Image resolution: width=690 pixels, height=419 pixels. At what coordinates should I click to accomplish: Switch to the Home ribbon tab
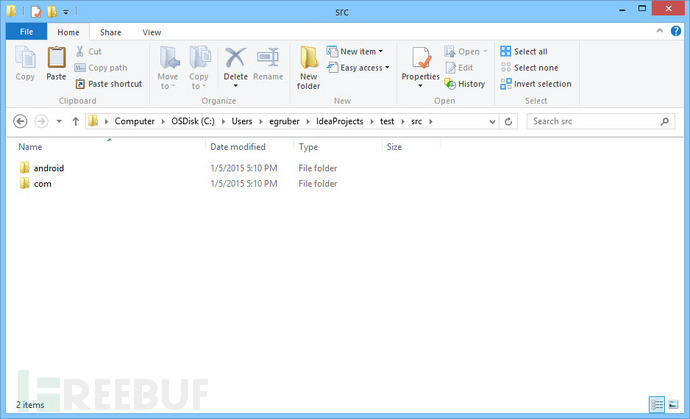pos(68,32)
